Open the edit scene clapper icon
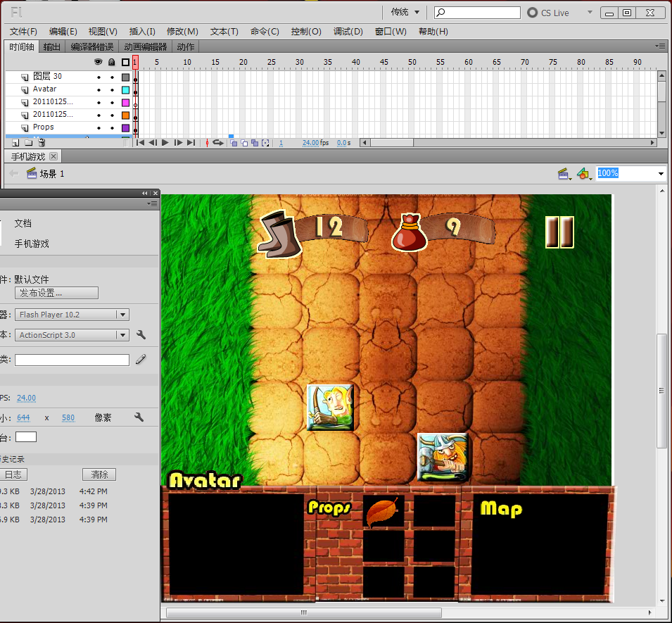 point(564,174)
